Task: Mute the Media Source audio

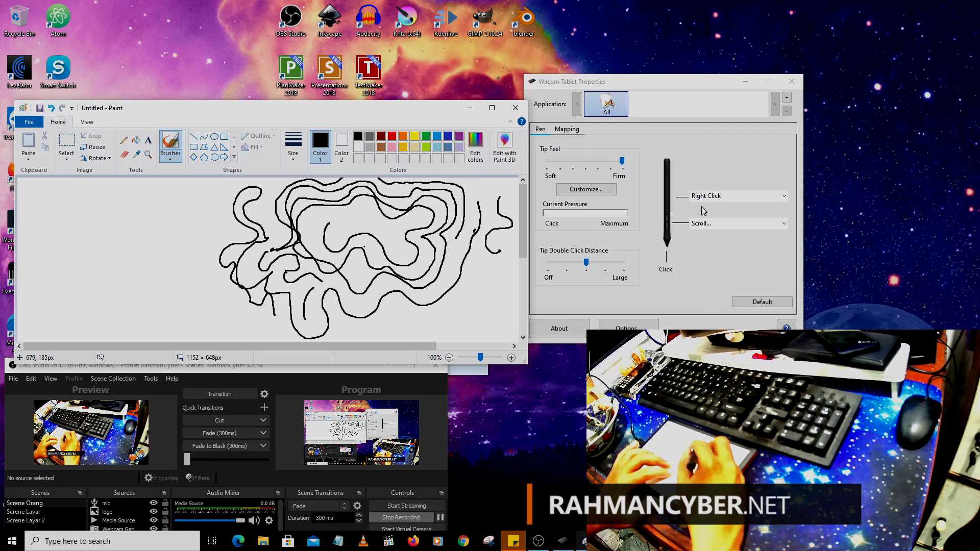Action: pyautogui.click(x=254, y=520)
